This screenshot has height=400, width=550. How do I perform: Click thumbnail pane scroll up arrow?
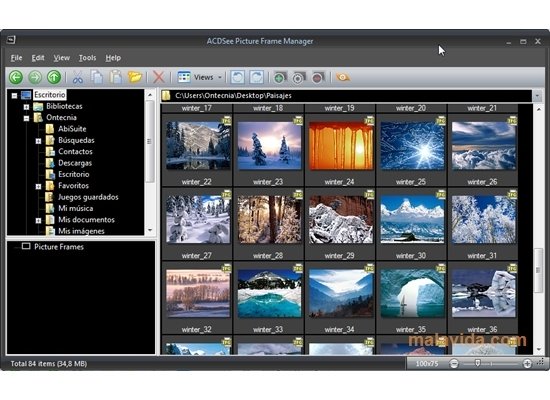pos(538,109)
